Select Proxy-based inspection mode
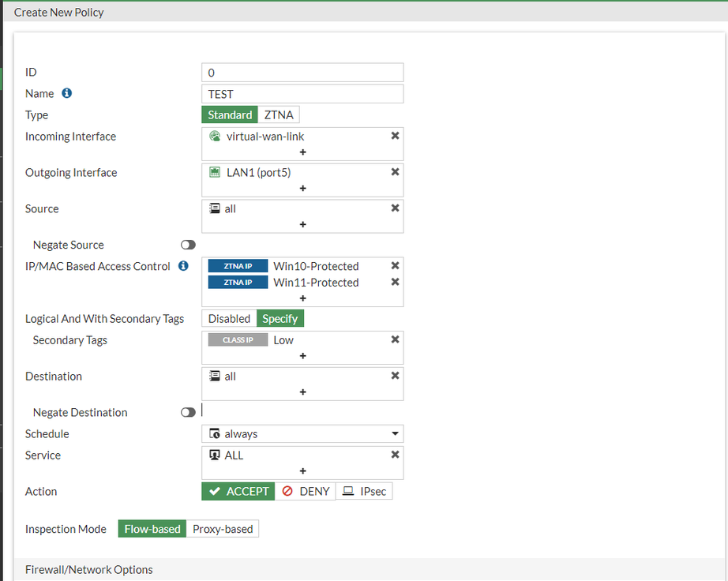Screen dimensions: 728x581 223,529
